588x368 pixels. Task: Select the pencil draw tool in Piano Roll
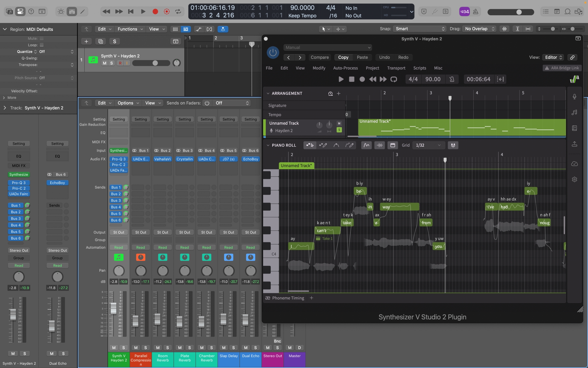point(323,145)
